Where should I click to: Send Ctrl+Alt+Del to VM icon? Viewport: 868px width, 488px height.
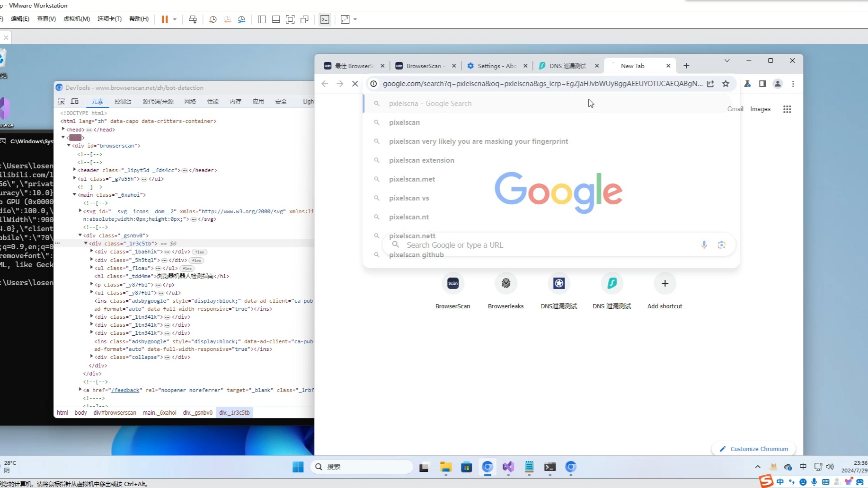pyautogui.click(x=193, y=19)
